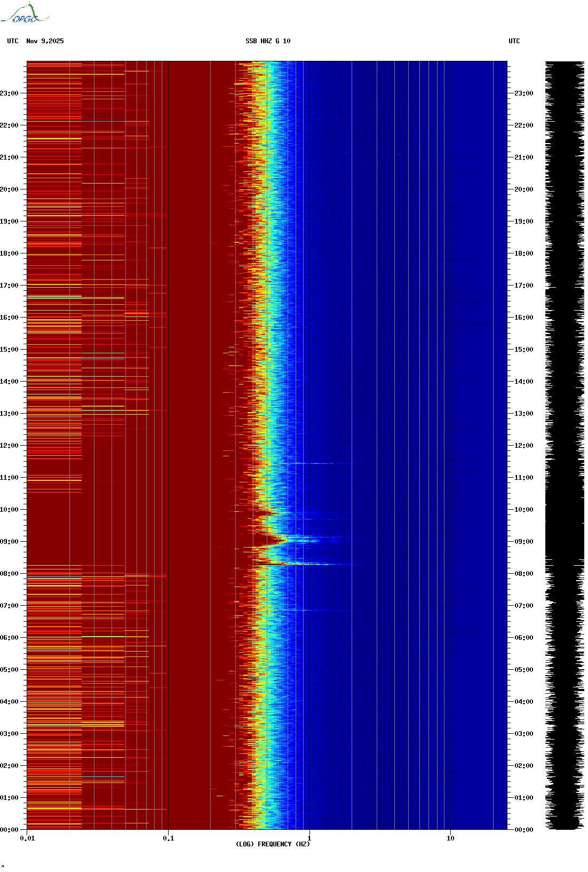Image resolution: width=588 pixels, height=872 pixels.
Task: Click the bright seismic event at 09:00
Action: click(x=304, y=541)
